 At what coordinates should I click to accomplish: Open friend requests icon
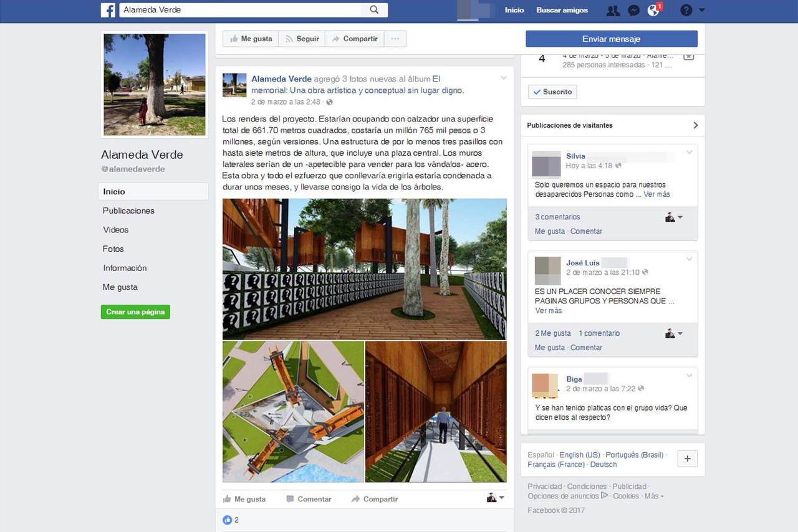pyautogui.click(x=612, y=10)
